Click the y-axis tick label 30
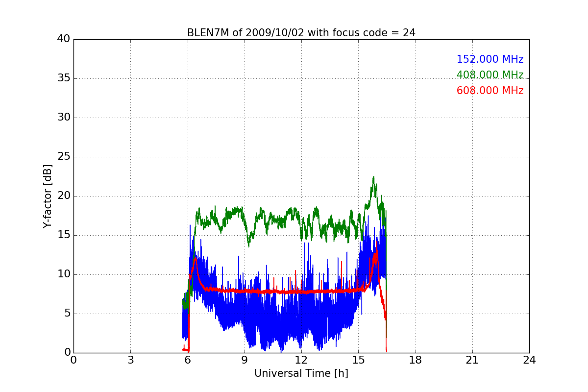Image resolution: width=588 pixels, height=392 pixels. (x=64, y=118)
